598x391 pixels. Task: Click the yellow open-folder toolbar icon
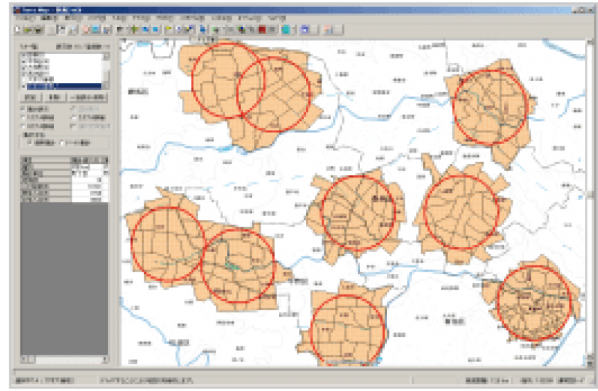(x=28, y=30)
